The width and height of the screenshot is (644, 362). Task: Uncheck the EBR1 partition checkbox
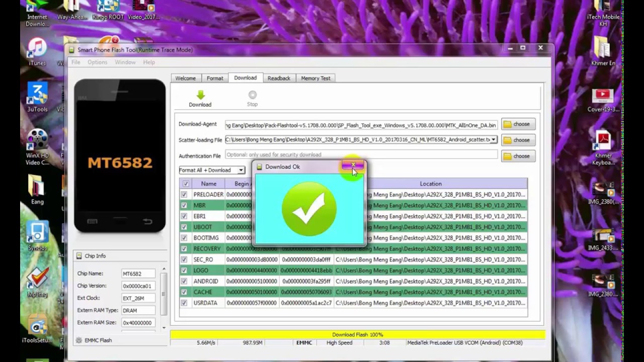coord(184,216)
